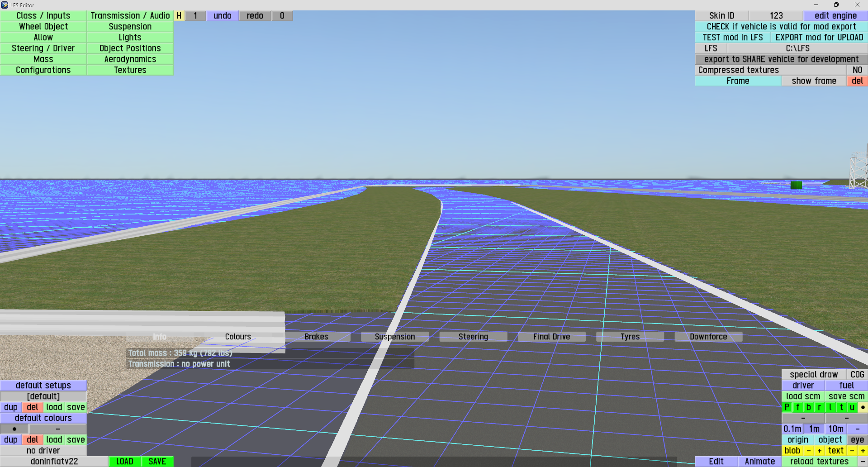Click the default setups header
This screenshot has height=467, width=868.
coord(43,386)
